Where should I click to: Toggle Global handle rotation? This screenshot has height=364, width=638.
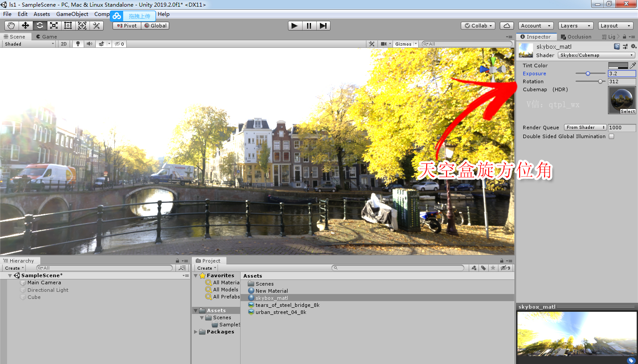point(155,26)
